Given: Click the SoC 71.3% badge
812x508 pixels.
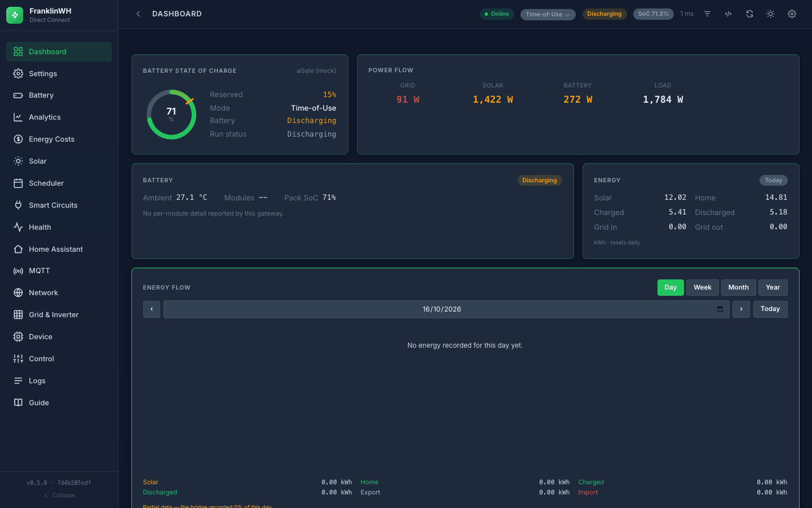Looking at the screenshot, I should point(654,14).
